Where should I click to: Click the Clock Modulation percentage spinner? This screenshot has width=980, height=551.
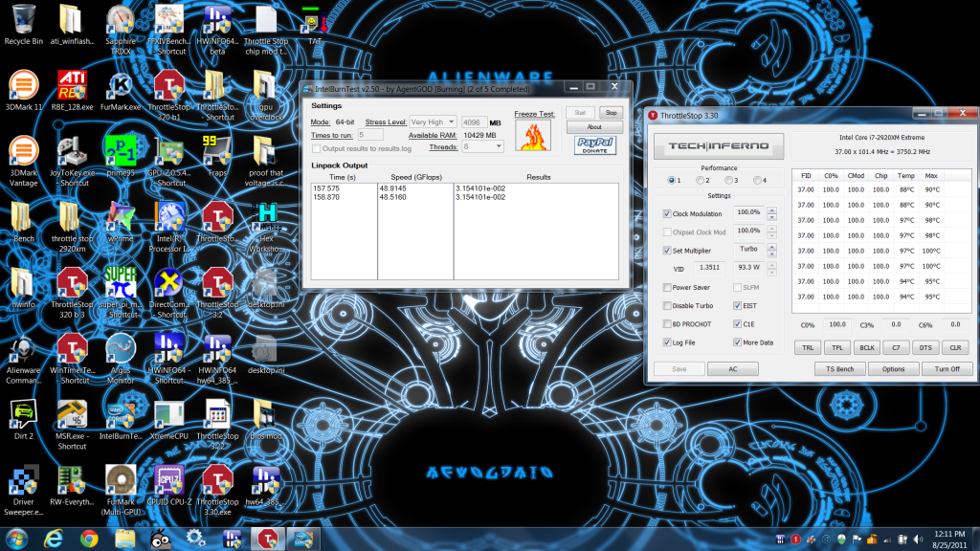(772, 213)
